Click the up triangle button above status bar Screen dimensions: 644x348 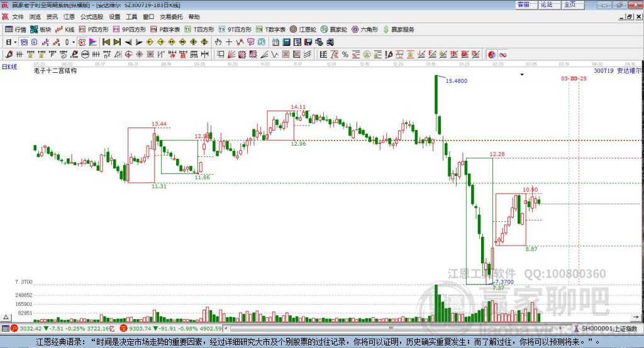pyautogui.click(x=6, y=317)
